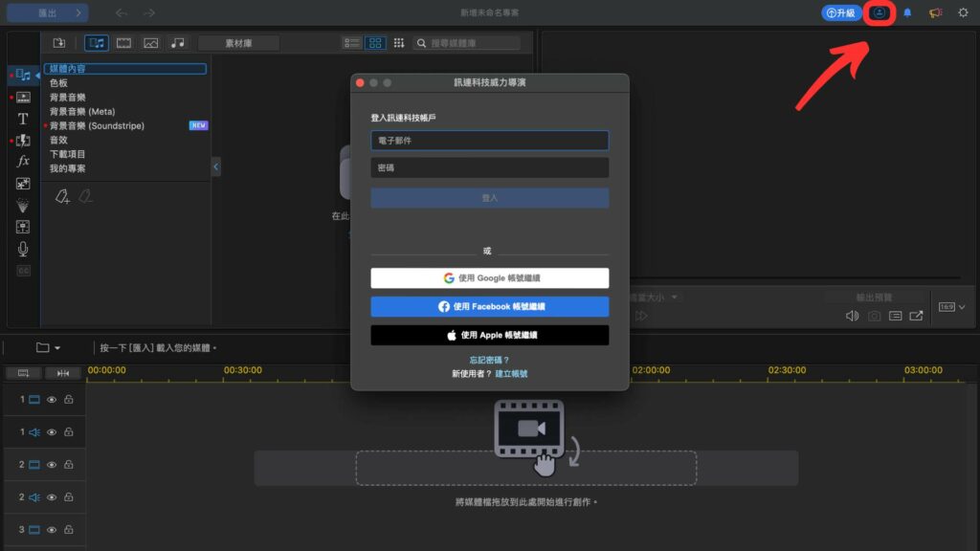Image resolution: width=980 pixels, height=551 pixels.
Task: Open the Media room icon in sidebar
Action: coord(23,76)
